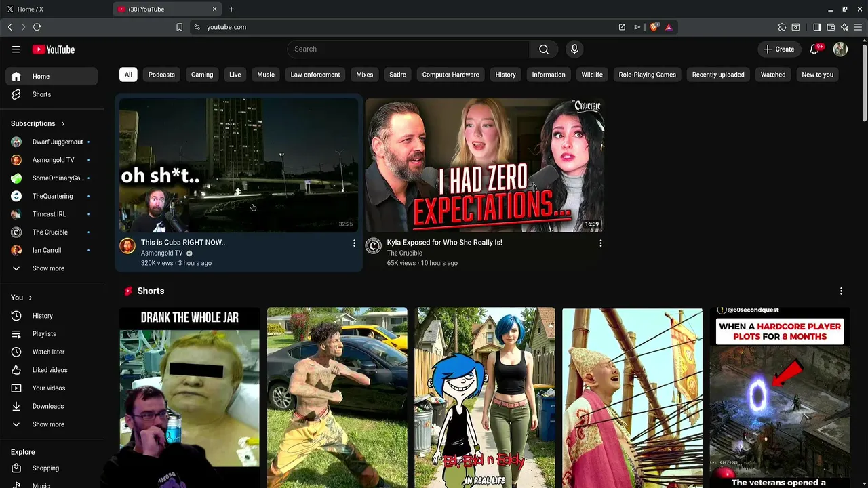The image size is (868, 488).
Task: Open the hardcore player plots short
Action: pyautogui.click(x=780, y=398)
